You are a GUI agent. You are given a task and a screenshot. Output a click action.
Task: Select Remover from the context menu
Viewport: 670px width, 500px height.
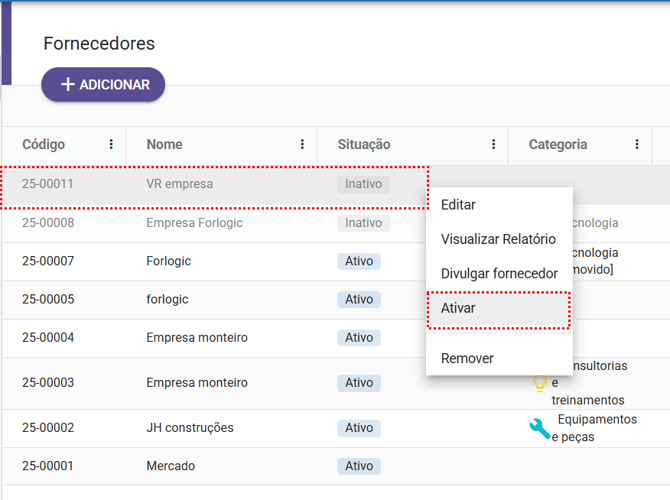pyautogui.click(x=467, y=358)
